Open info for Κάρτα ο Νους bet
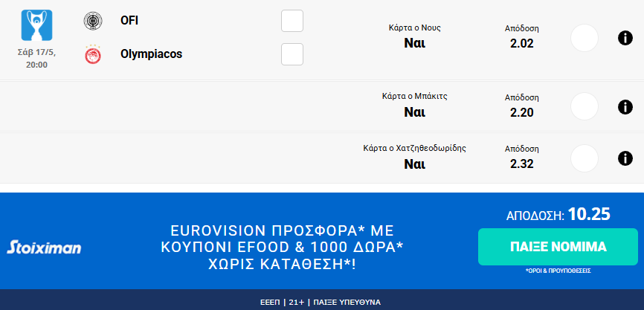 point(625,37)
